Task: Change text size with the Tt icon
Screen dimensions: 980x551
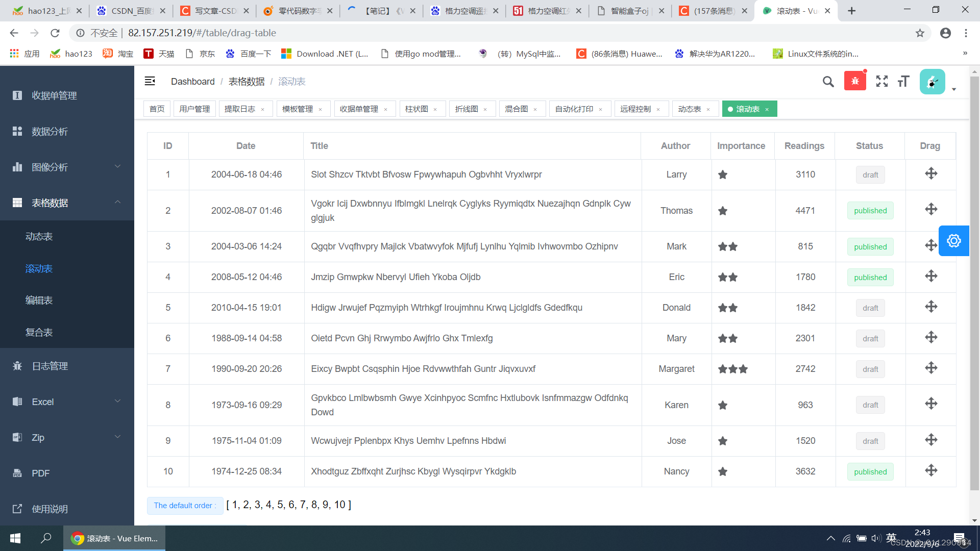Action: pyautogui.click(x=903, y=81)
